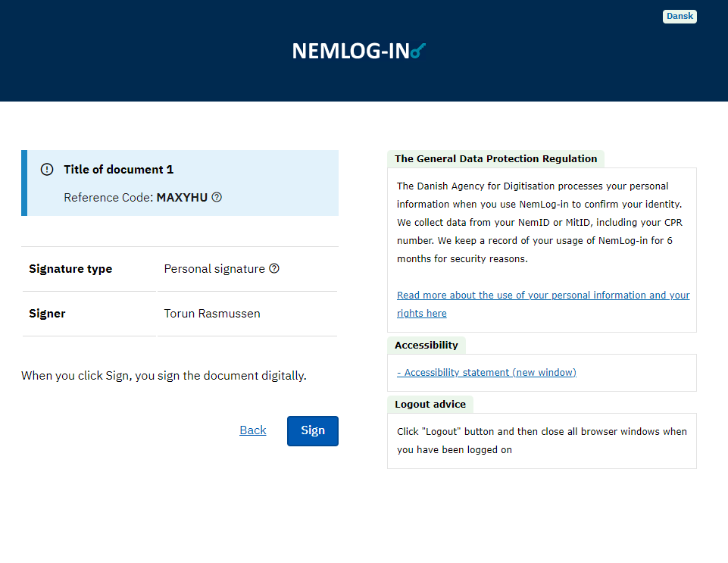The image size is (728, 563).
Task: Click the Personal signature help icon
Action: point(274,268)
